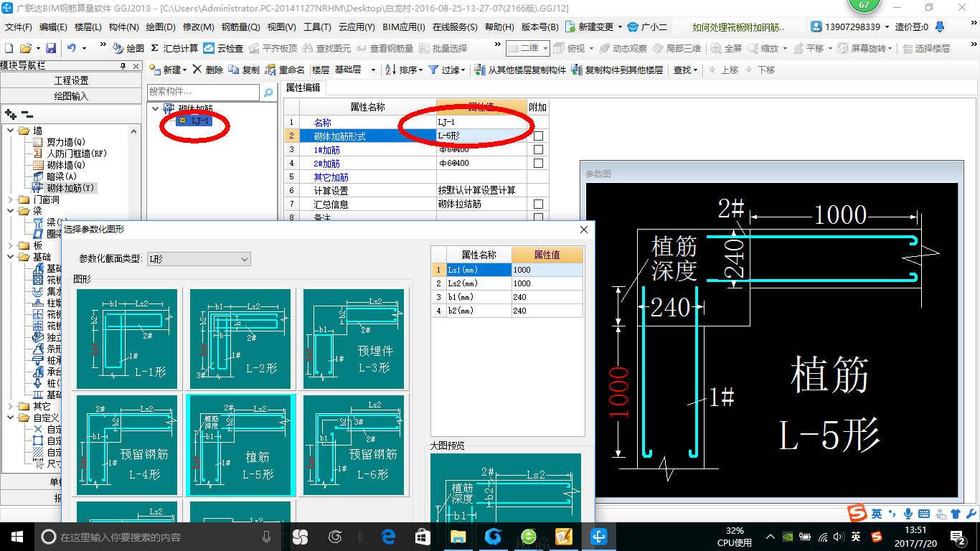Viewport: 980px width, 551px height.
Task: Click the 复制 copy button
Action: (244, 70)
